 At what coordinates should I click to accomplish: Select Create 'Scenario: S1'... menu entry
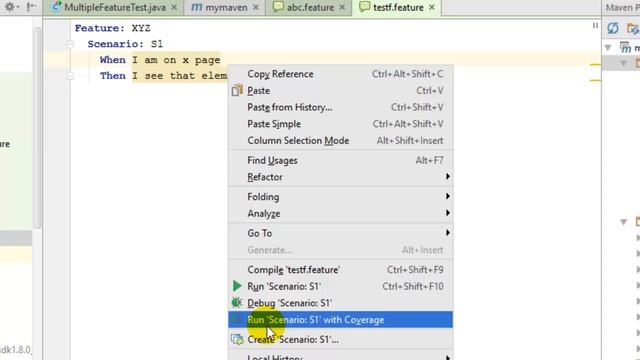tap(340, 340)
